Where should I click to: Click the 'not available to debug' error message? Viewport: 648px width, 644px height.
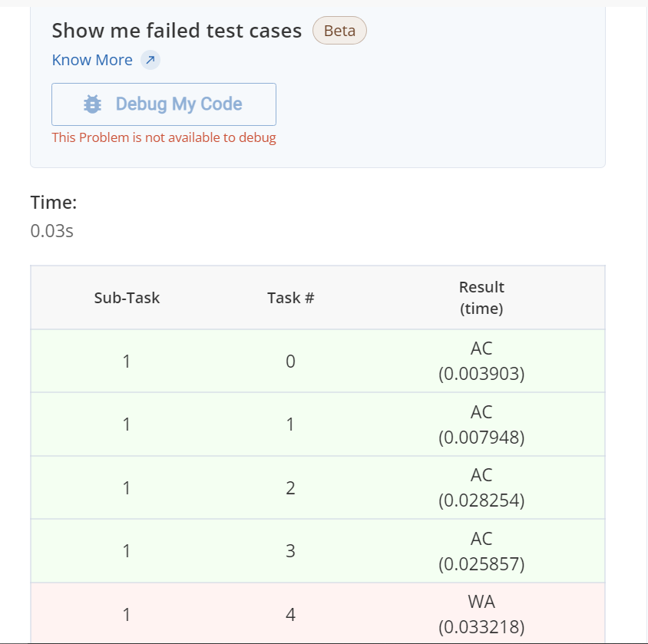click(164, 137)
